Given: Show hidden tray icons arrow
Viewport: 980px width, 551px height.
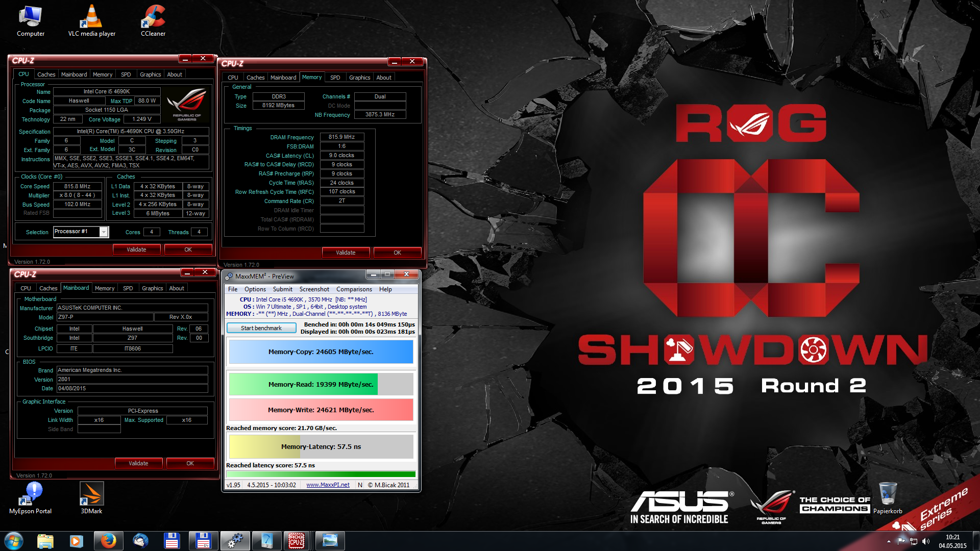Looking at the screenshot, I should click(x=889, y=541).
